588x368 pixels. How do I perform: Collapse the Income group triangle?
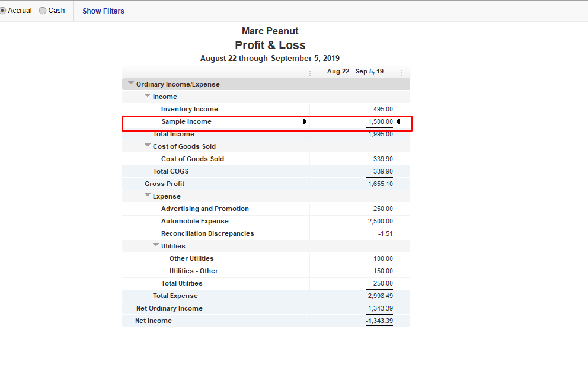pos(148,95)
